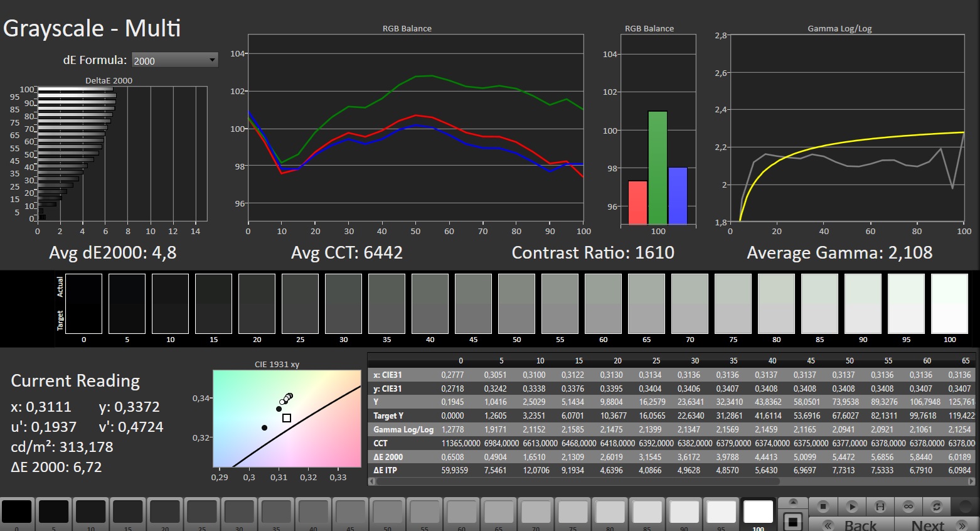Click the cd/m²: 313,178 reading
980x531 pixels.
[62, 447]
